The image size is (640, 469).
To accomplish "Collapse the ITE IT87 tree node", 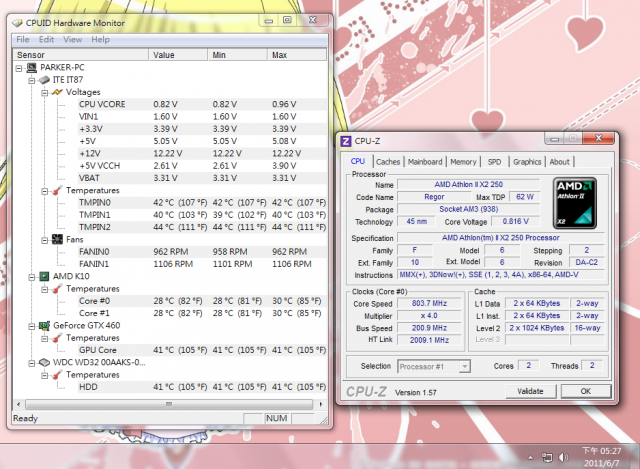I will click(32, 80).
